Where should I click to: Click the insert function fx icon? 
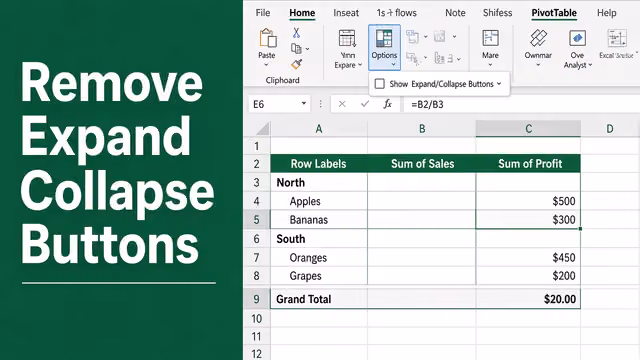pyautogui.click(x=387, y=104)
